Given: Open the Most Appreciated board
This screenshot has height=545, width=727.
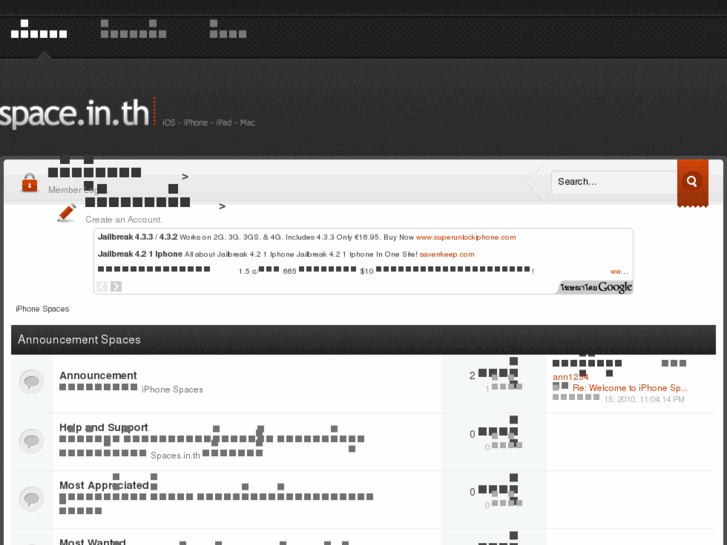Looking at the screenshot, I should pyautogui.click(x=104, y=485).
